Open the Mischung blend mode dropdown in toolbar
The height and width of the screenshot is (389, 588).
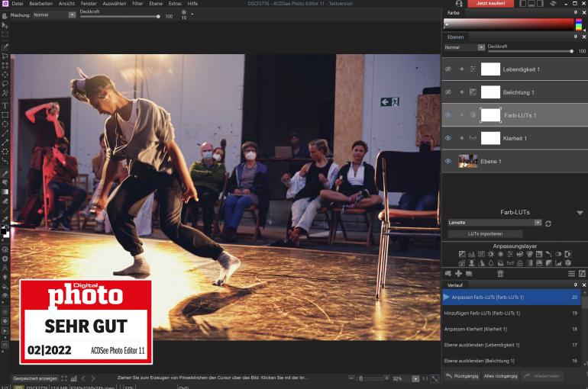(x=72, y=15)
